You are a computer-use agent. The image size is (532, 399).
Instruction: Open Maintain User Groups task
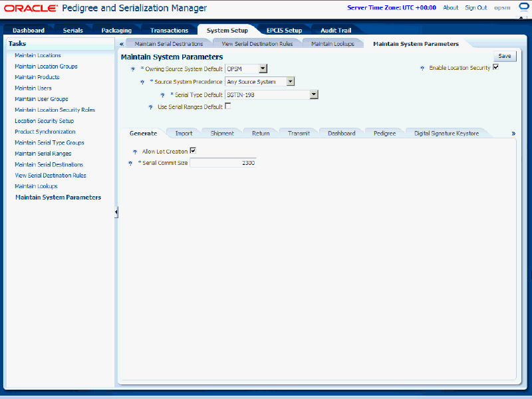[x=41, y=99]
